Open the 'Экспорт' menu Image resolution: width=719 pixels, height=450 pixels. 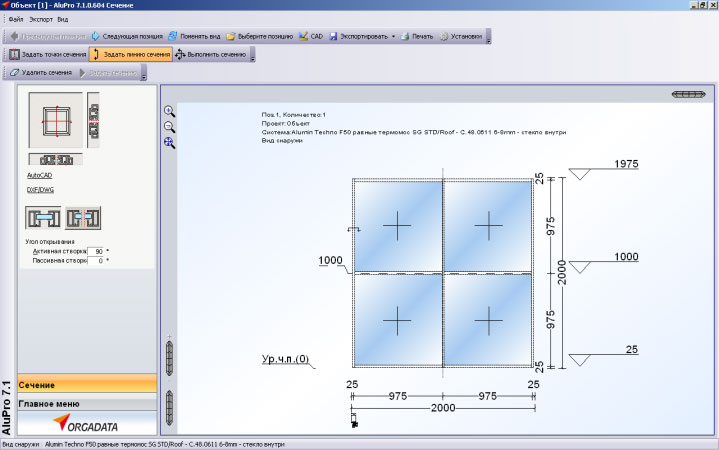[41, 19]
